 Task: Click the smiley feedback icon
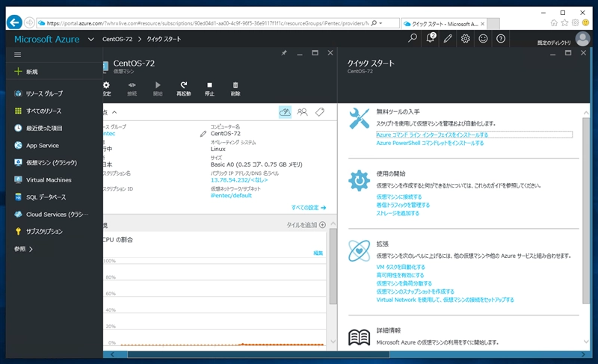483,39
